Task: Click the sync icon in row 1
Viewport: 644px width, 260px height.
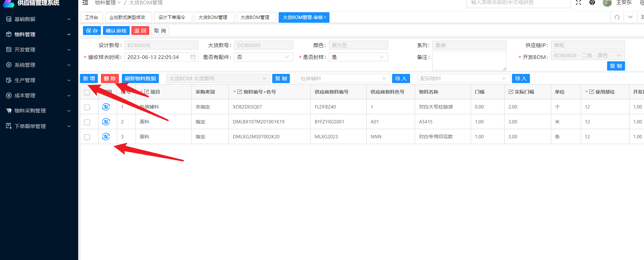Action: 106,107
